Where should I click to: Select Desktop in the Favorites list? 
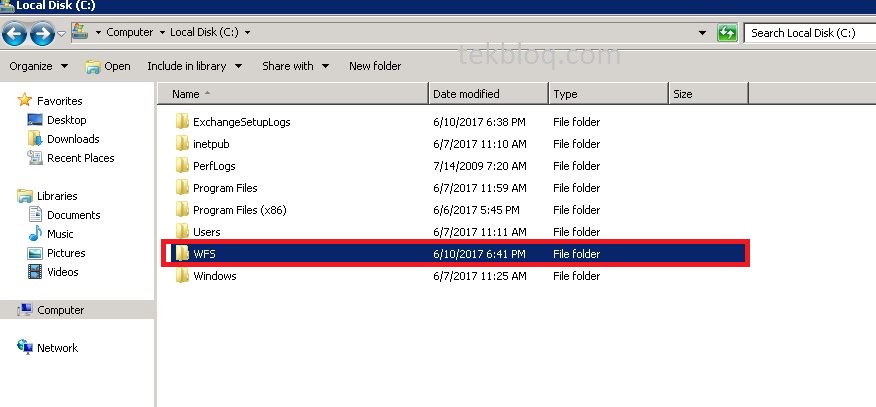66,120
